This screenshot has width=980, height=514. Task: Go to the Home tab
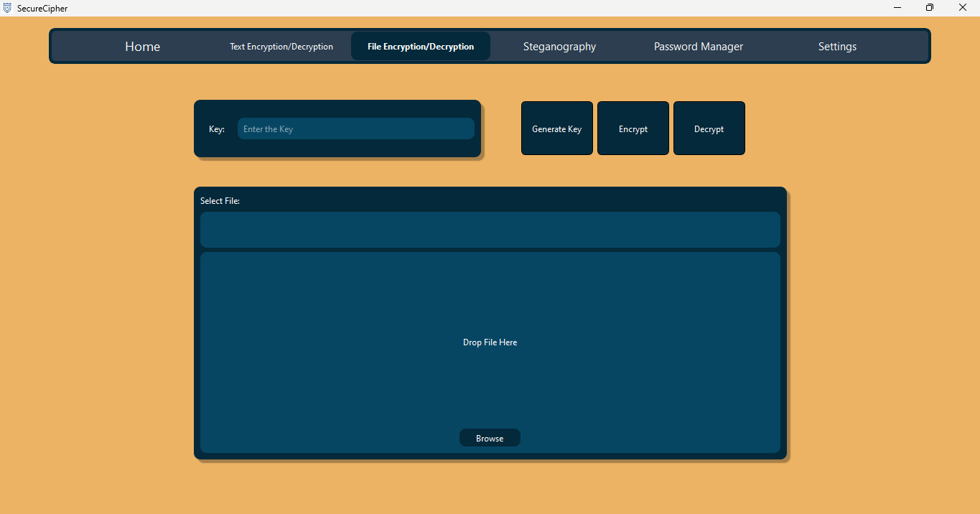click(142, 47)
